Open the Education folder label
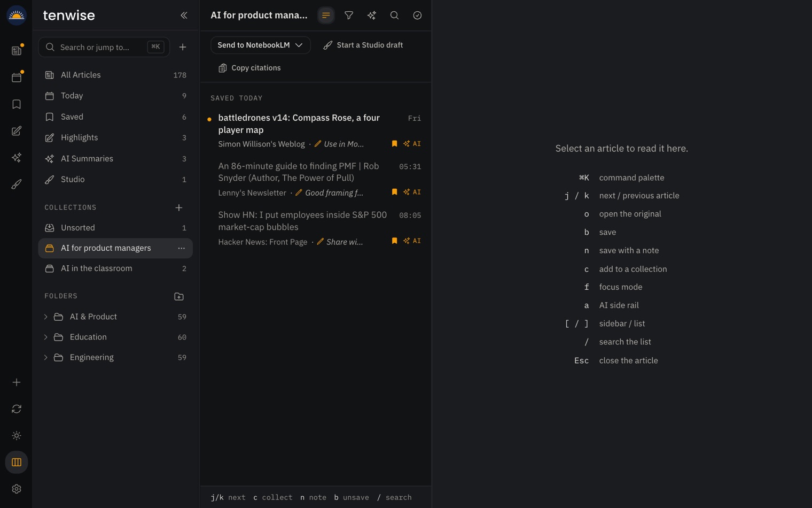 click(x=88, y=337)
